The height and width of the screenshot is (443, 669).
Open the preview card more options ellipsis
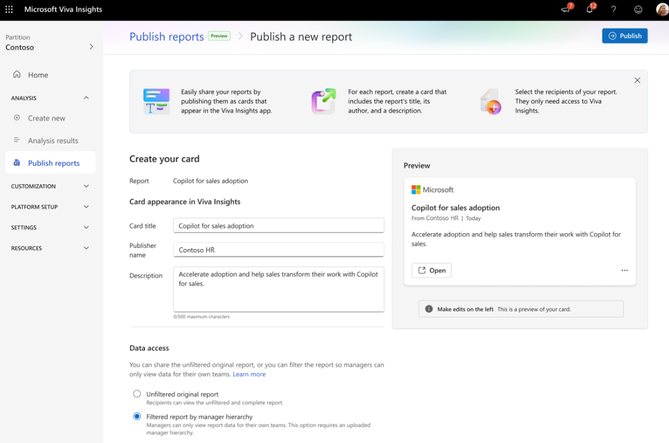pos(625,270)
